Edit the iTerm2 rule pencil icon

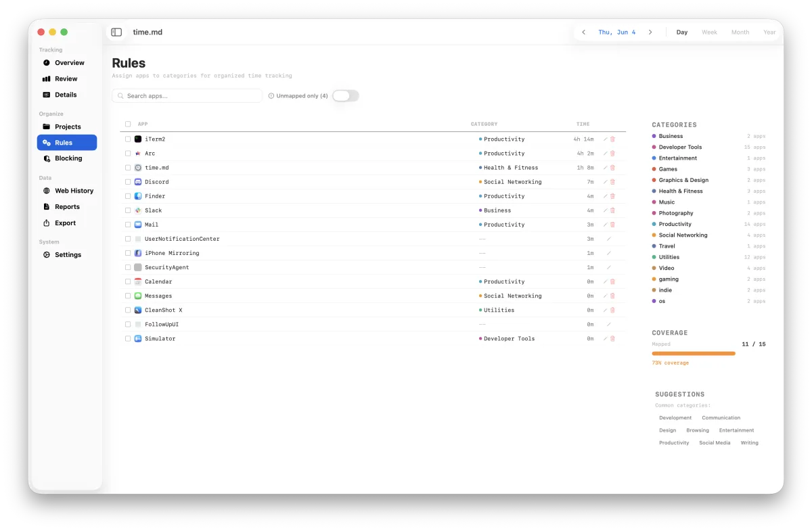606,139
